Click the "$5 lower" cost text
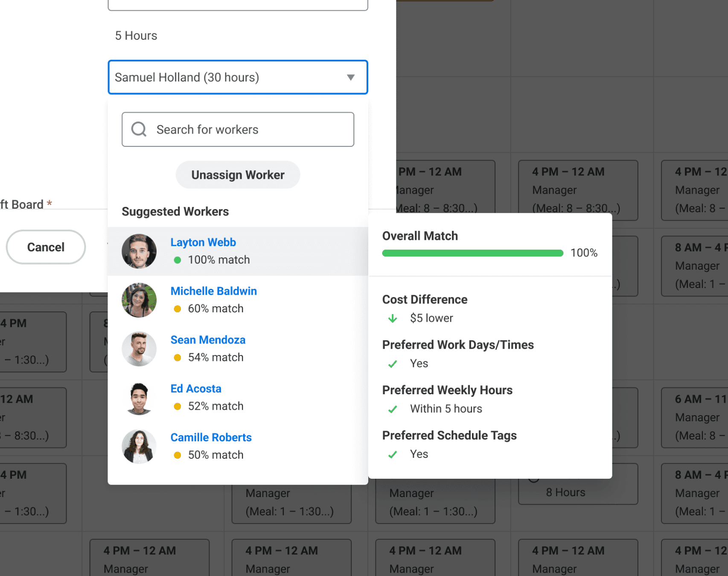 pyautogui.click(x=431, y=318)
